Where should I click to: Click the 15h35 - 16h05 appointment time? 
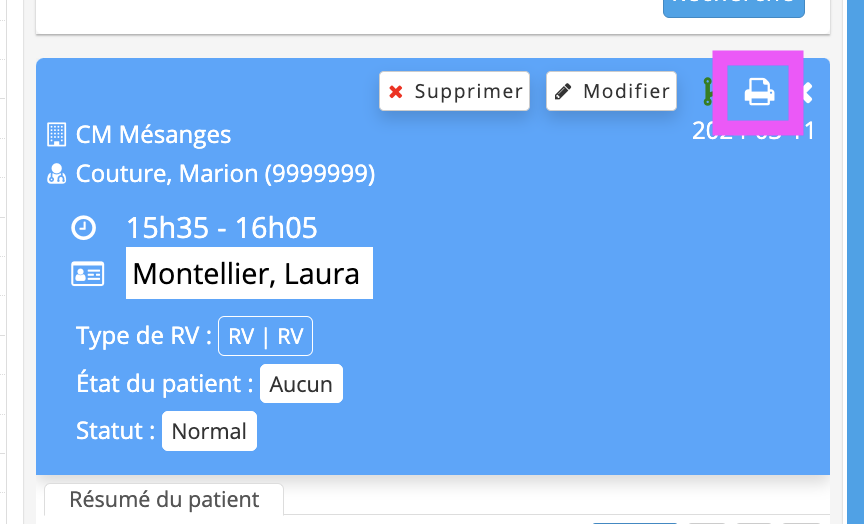click(222, 228)
